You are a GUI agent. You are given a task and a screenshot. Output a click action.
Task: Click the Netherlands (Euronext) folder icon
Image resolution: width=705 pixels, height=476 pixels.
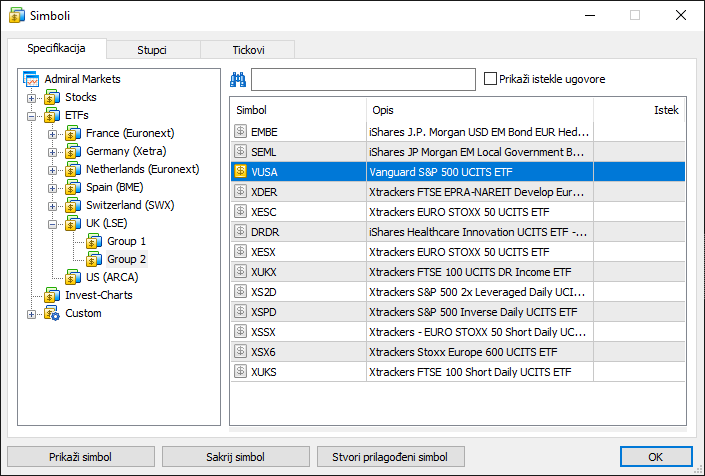(73, 169)
